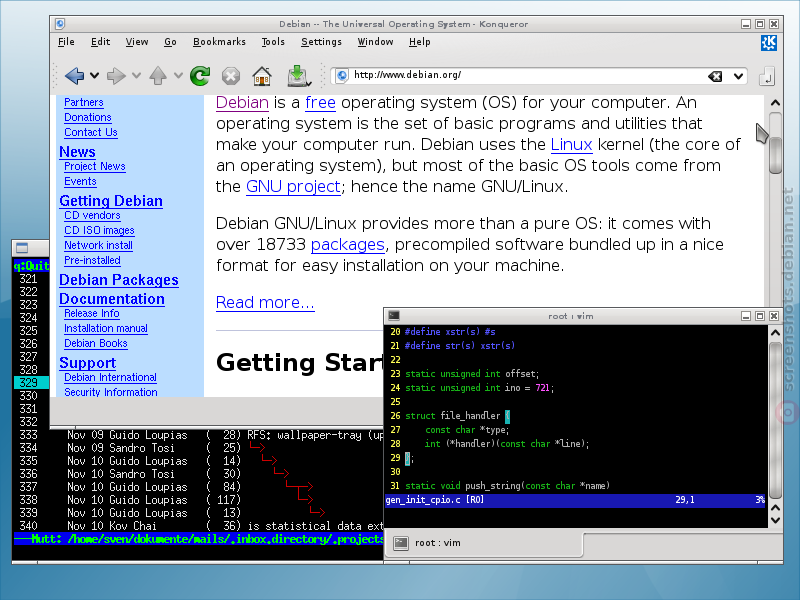Expand the URL history dropdown in the location bar

click(738, 77)
